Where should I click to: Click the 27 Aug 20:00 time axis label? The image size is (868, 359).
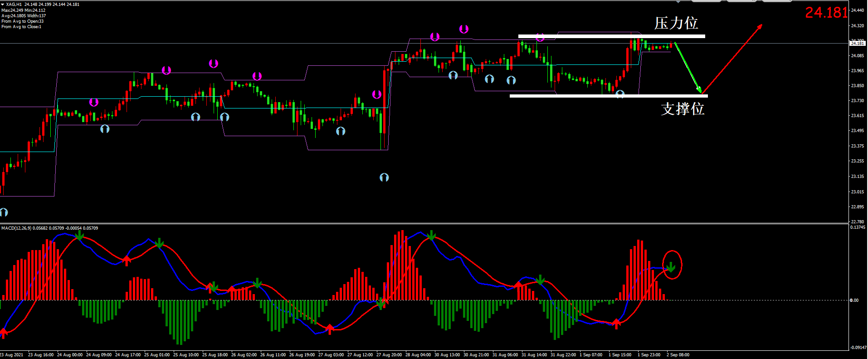coord(389,355)
